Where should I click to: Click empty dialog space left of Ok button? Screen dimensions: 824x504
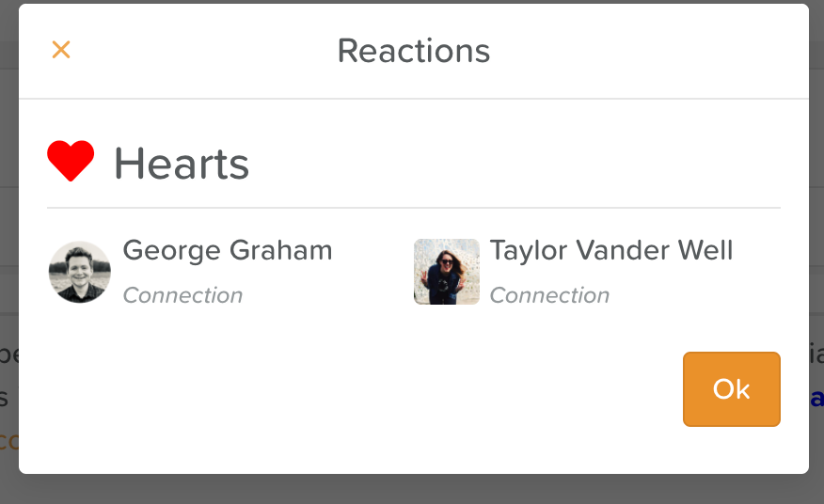click(x=376, y=389)
